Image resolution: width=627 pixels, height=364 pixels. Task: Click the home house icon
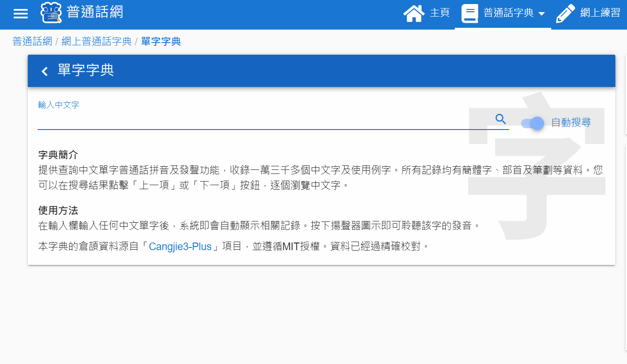point(414,13)
